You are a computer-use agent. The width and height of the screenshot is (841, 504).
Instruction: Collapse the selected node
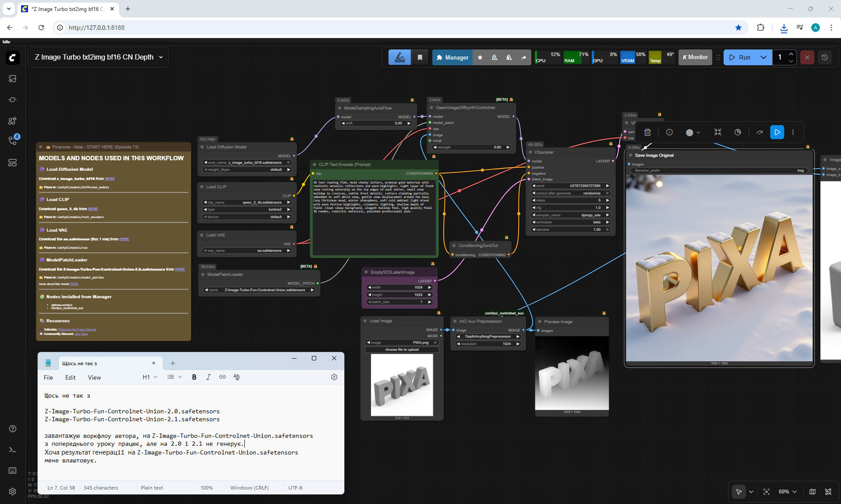717,132
